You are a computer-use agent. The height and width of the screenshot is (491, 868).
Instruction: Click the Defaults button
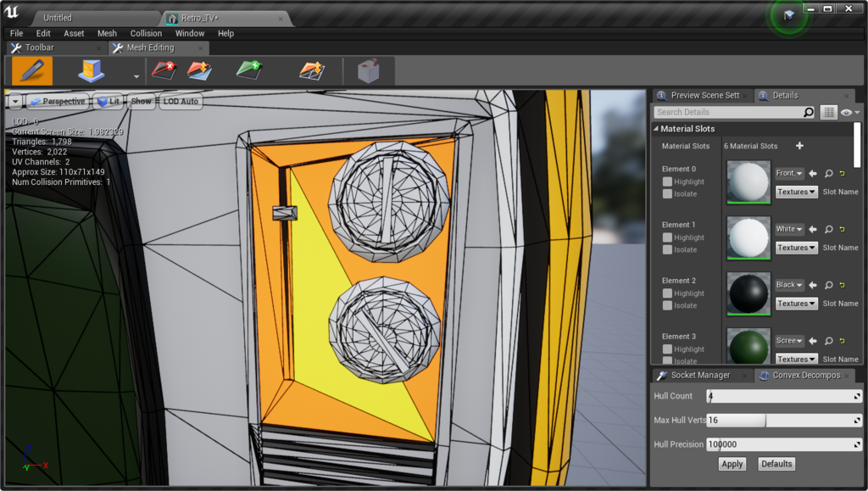[x=776, y=464]
